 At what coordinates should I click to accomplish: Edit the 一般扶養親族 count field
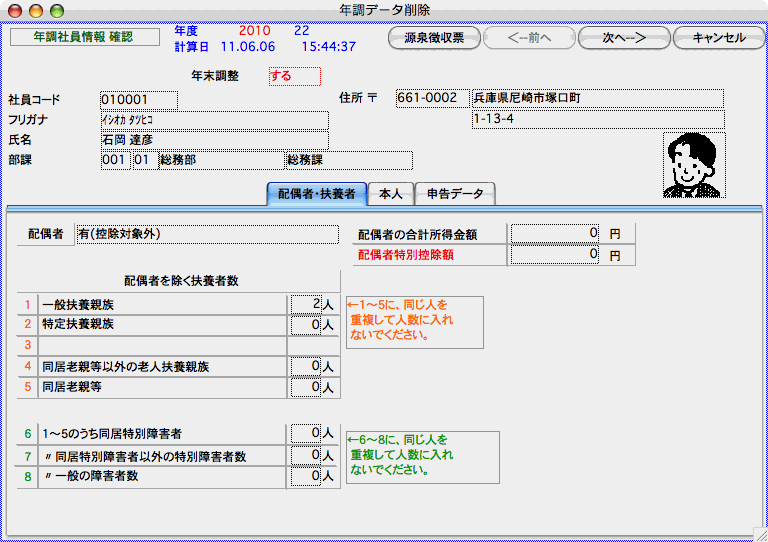tap(304, 304)
